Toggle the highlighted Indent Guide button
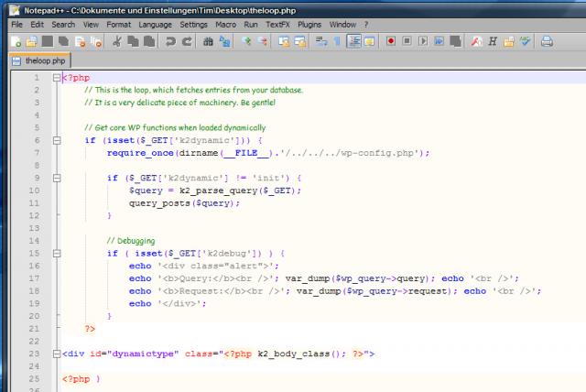This screenshot has width=586, height=392. click(353, 41)
